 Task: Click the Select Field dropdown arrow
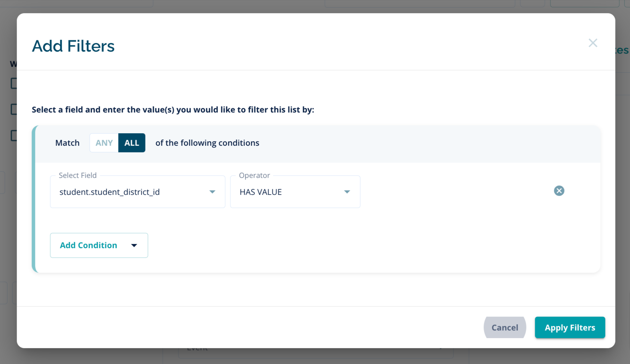coord(212,192)
